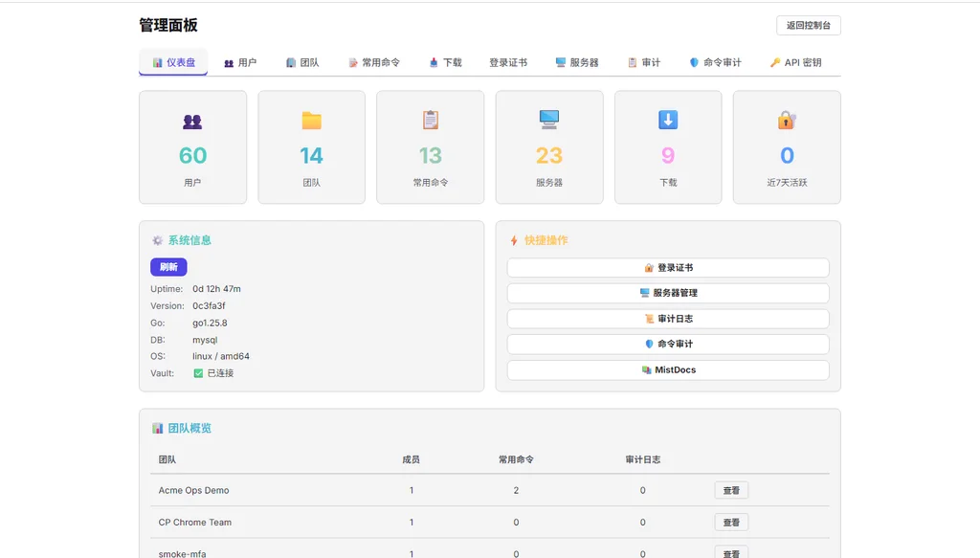Click the 成员 column header
980x558 pixels.
[x=412, y=459]
